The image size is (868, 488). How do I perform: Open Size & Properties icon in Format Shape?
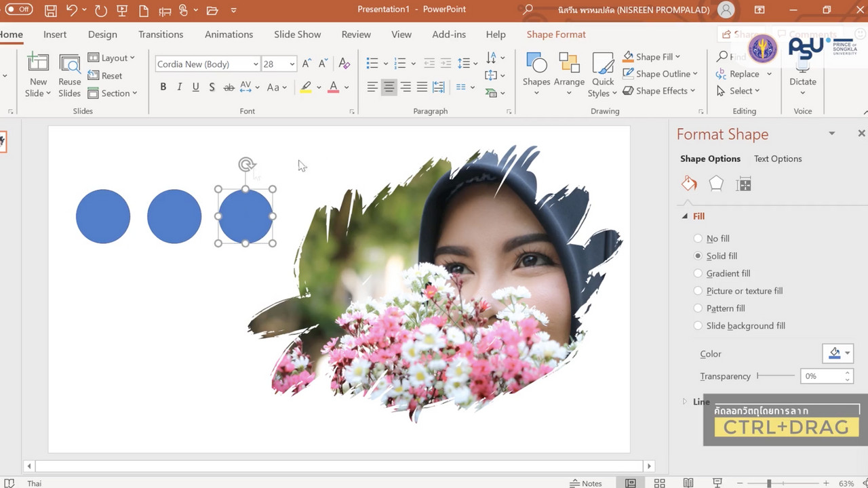(x=744, y=184)
